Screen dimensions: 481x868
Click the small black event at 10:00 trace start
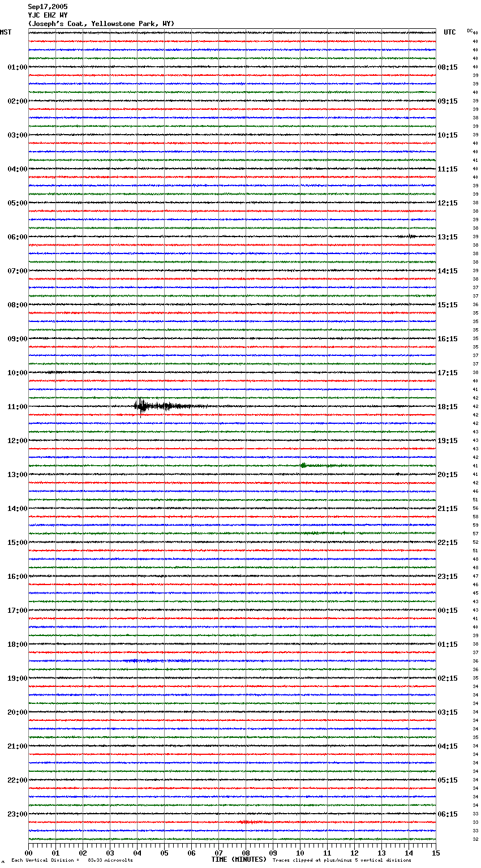[55, 372]
